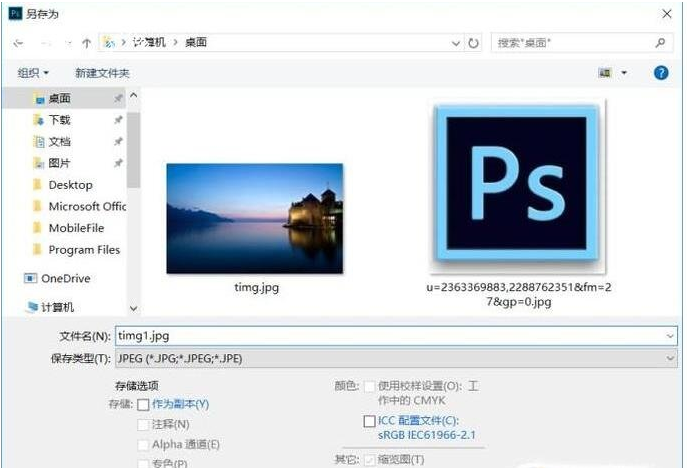Toggle the 使用校样设置(O) checkbox
Viewport: 687px width, 468px height.
(369, 386)
